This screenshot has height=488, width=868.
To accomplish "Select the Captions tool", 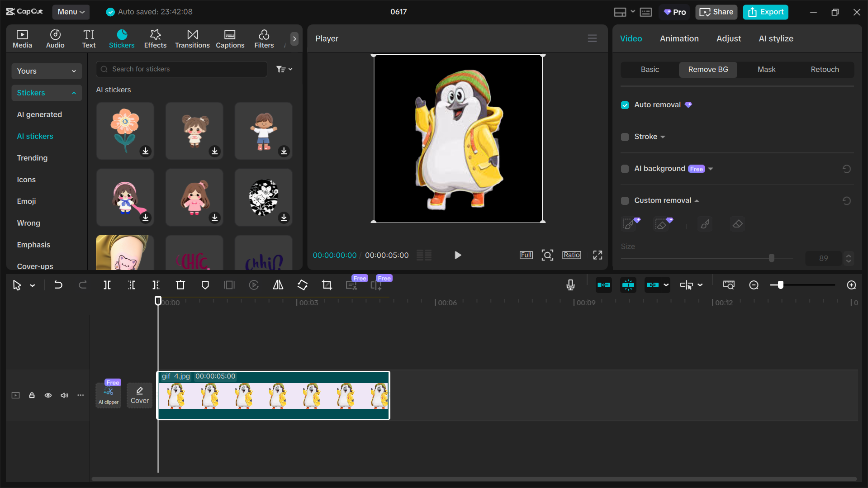I will [x=230, y=38].
